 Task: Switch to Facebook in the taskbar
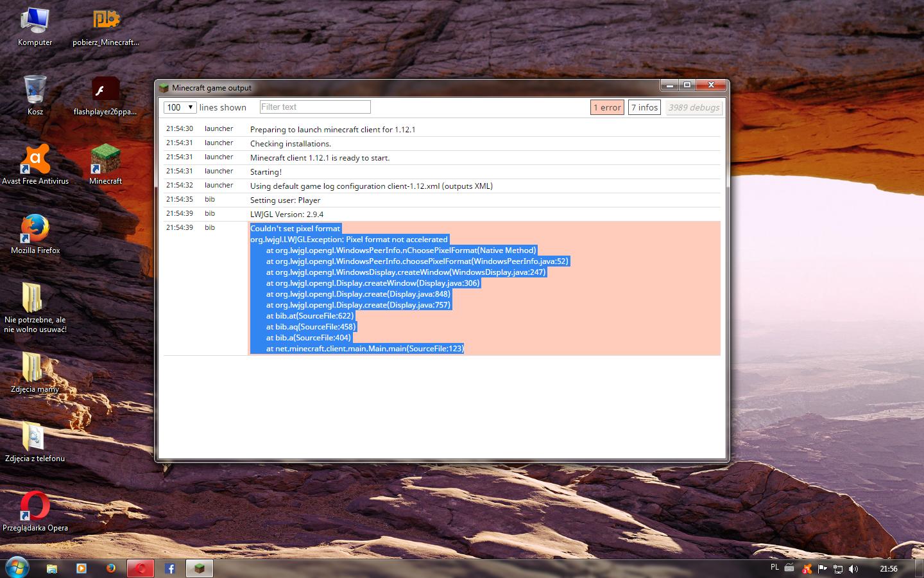(170, 568)
